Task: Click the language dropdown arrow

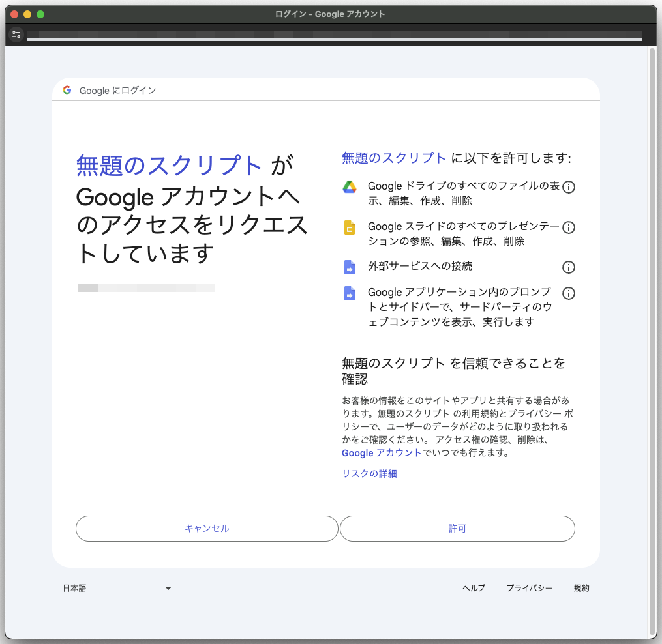Action: point(168,589)
